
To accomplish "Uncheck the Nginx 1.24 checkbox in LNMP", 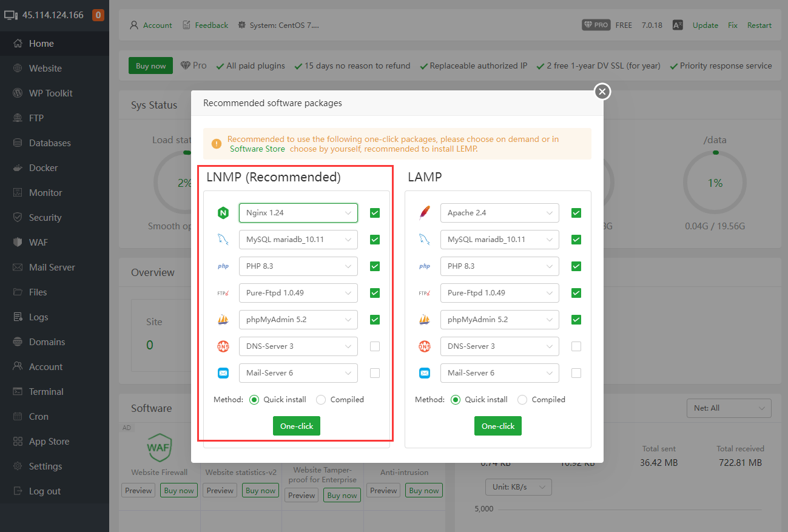I will point(375,213).
